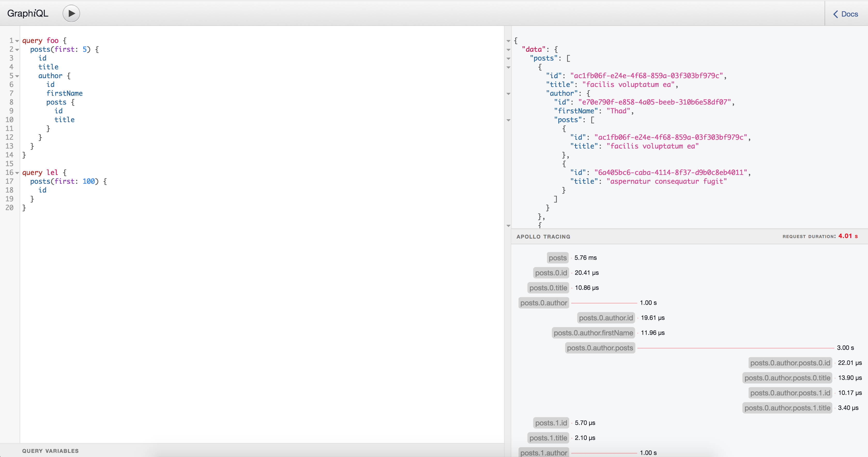868x457 pixels.
Task: Collapse the top-level "posts" array in results
Action: click(508, 58)
